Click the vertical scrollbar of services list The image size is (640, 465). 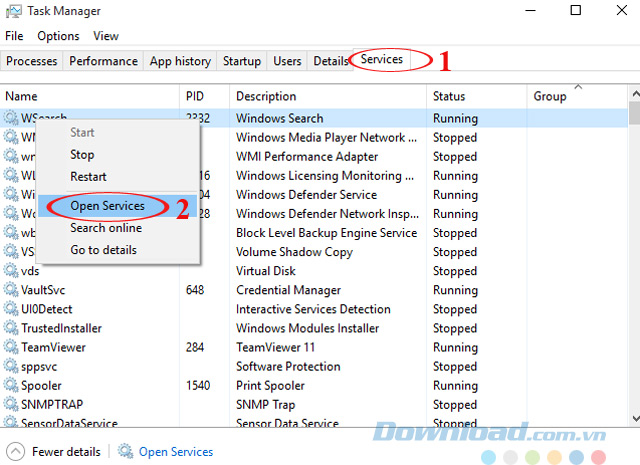[x=634, y=250]
